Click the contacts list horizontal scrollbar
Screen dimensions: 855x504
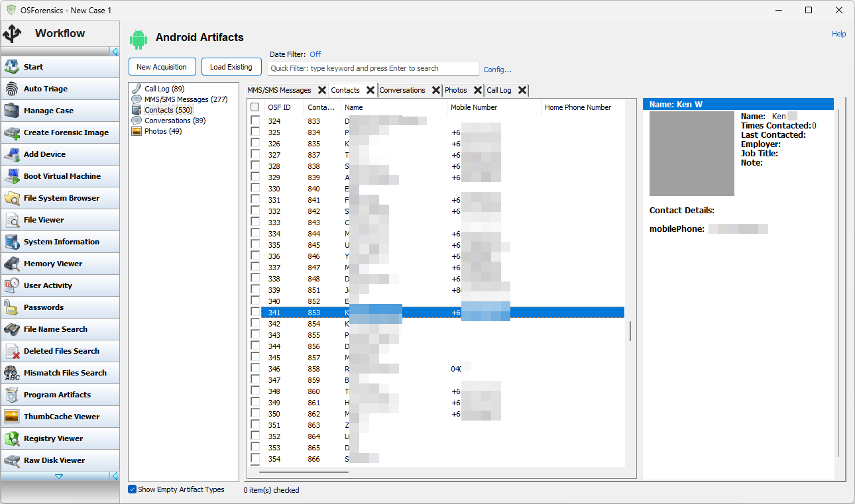point(304,472)
